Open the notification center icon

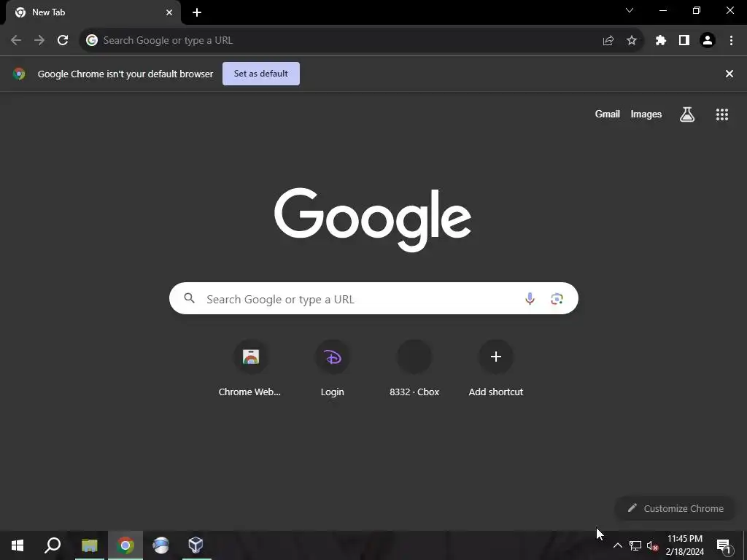[x=723, y=545]
